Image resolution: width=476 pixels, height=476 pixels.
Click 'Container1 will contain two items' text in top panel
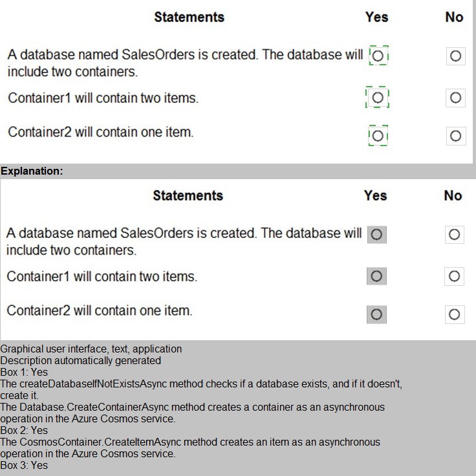[103, 98]
